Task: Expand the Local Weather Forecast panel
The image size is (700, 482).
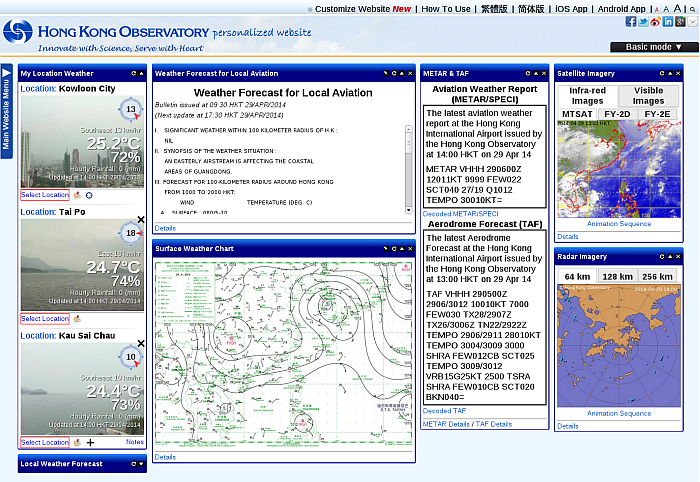Action: (x=142, y=464)
